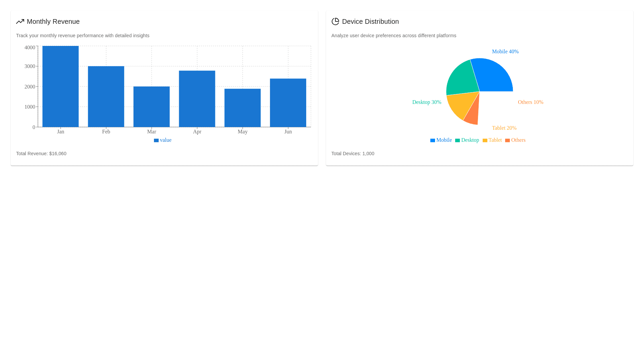Image resolution: width=644 pixels, height=362 pixels.
Task: Select the June revenue bar
Action: pyautogui.click(x=288, y=103)
